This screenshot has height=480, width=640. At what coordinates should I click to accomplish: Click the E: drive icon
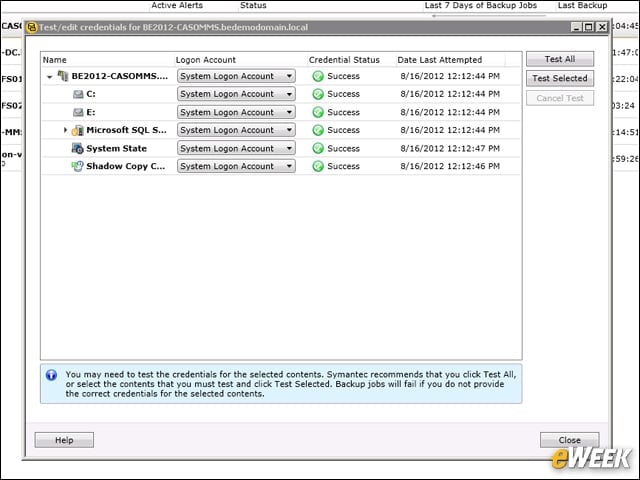click(x=78, y=112)
